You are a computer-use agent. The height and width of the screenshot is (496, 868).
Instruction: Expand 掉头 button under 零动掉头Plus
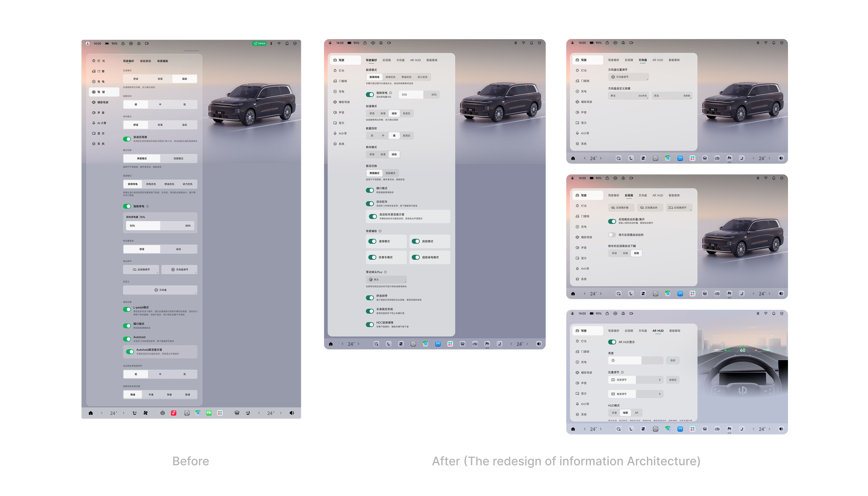tap(386, 280)
